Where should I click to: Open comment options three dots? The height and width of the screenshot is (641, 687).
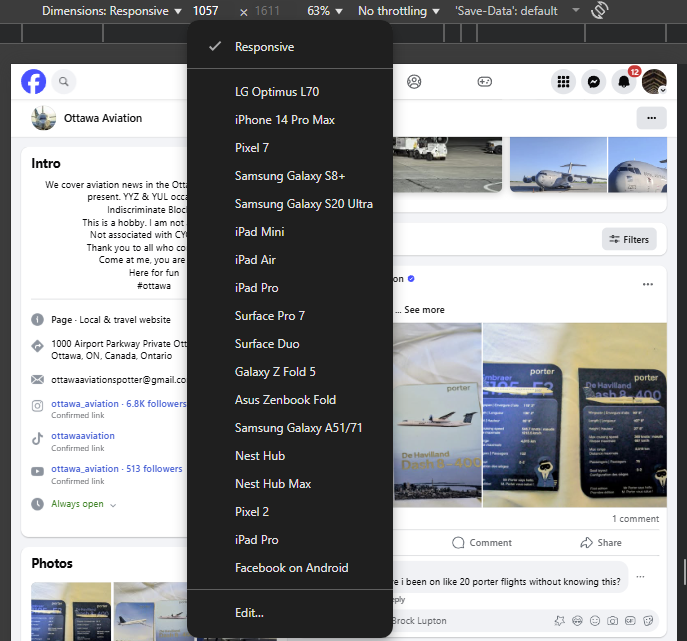pos(640,577)
